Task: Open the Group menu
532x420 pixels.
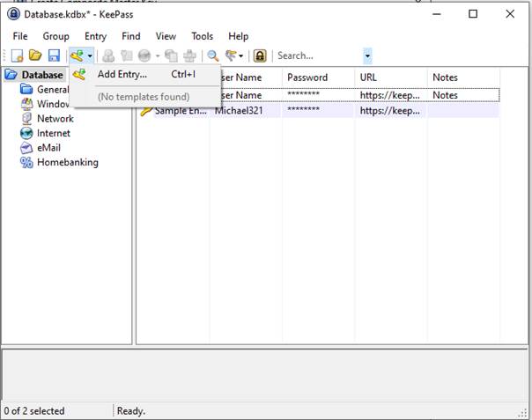Action: click(56, 36)
